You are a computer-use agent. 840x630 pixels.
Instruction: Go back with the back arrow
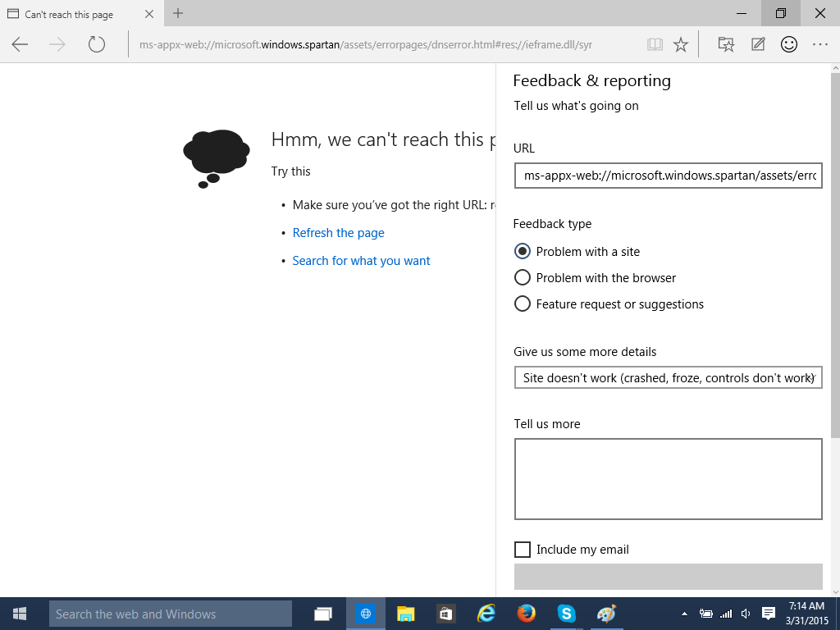(20, 44)
